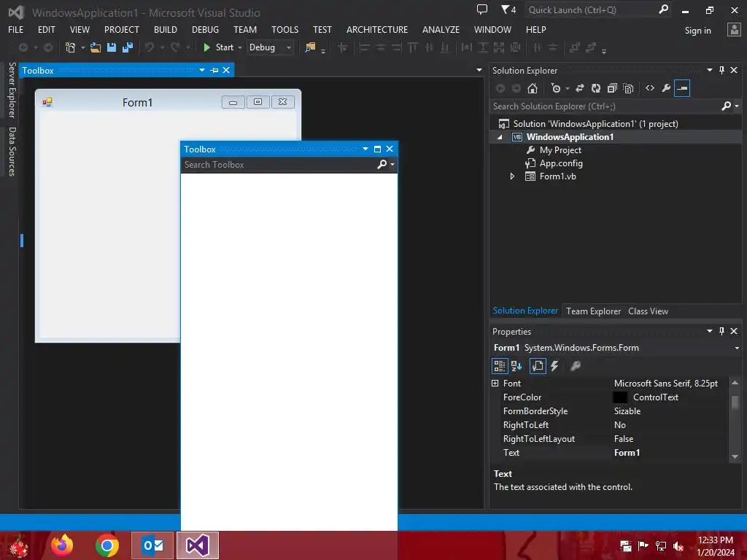Click the Find in Files toolbar icon
747x560 pixels.
click(310, 47)
